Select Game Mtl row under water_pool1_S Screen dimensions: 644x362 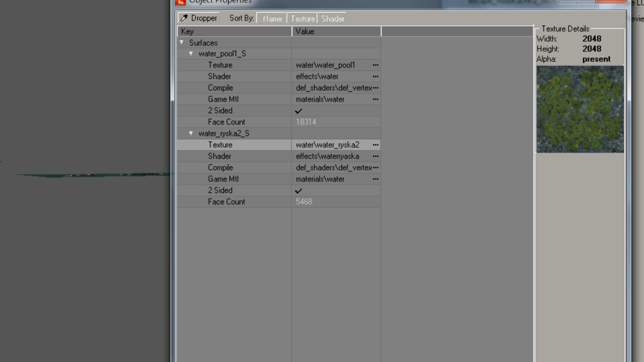click(x=279, y=99)
